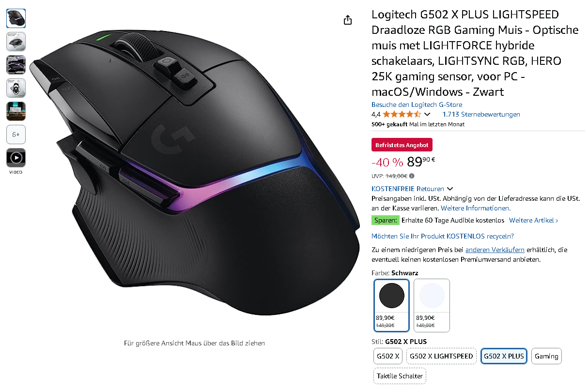This screenshot has width=588, height=388.
Task: Click the star rating icons
Action: click(402, 115)
